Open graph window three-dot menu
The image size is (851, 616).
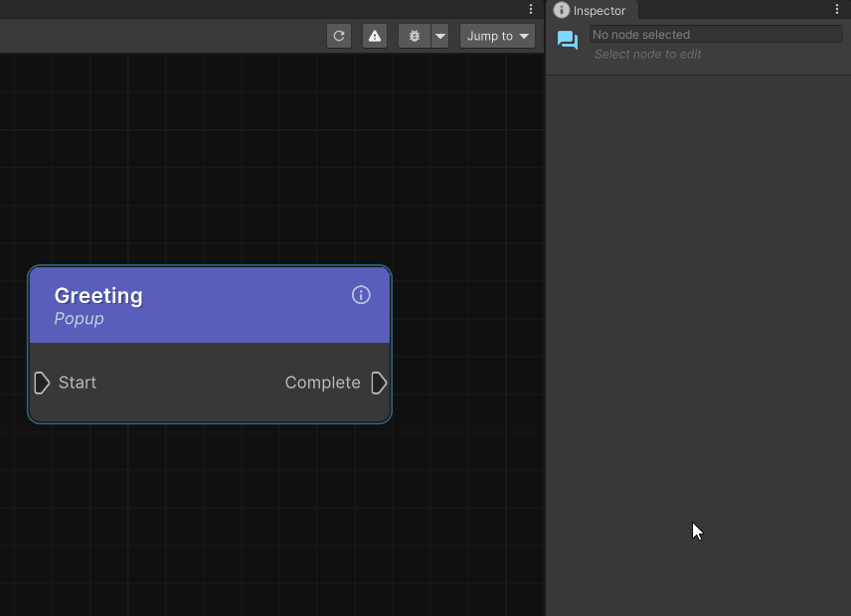[x=531, y=9]
